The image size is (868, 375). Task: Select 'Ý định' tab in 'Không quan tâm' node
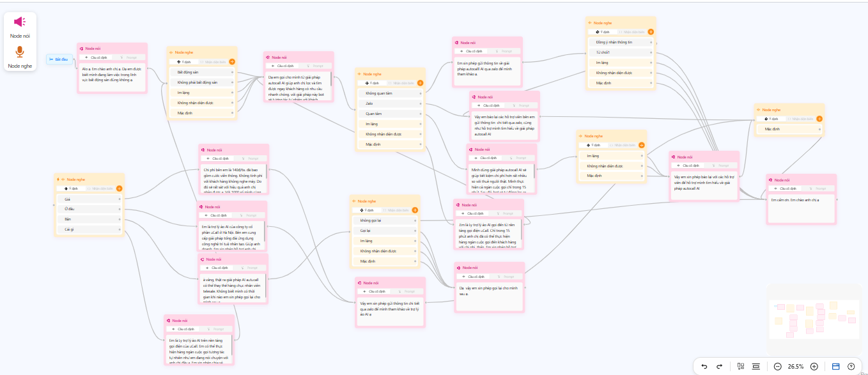[x=372, y=83]
